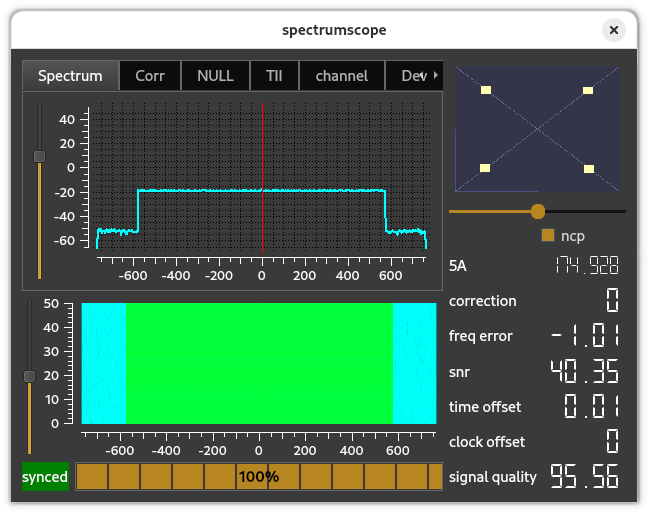Screen dimensions: 648x513
Task: Open the partially hidden Dev tab
Action: point(412,76)
